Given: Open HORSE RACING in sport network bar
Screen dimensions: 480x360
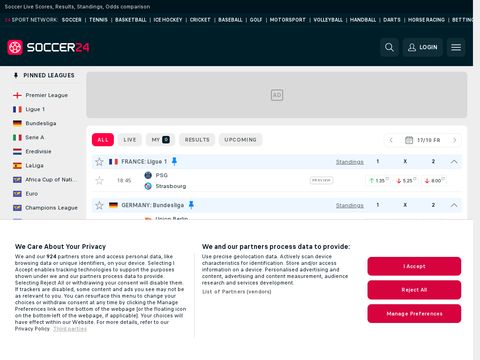Looking at the screenshot, I should point(426,20).
